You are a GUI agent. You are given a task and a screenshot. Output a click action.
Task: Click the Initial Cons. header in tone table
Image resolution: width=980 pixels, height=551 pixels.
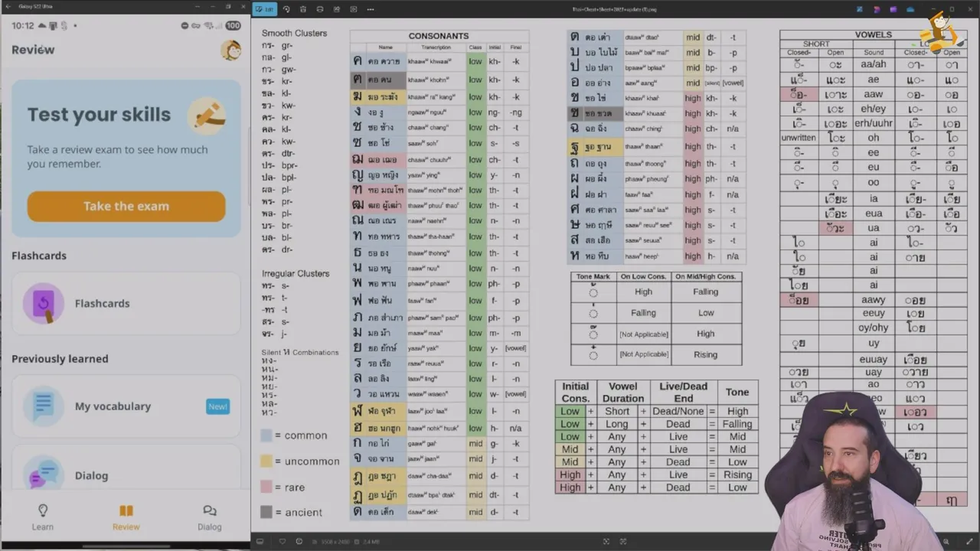(x=576, y=392)
